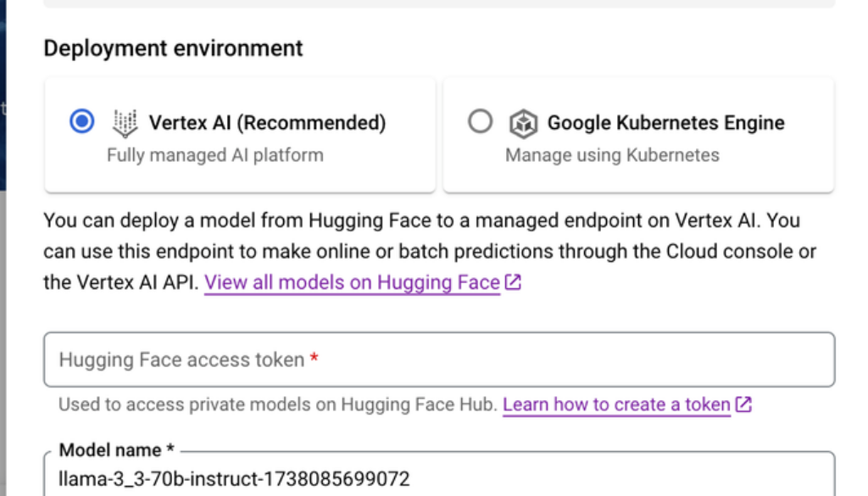Open Learn how to create a token link

coord(616,405)
